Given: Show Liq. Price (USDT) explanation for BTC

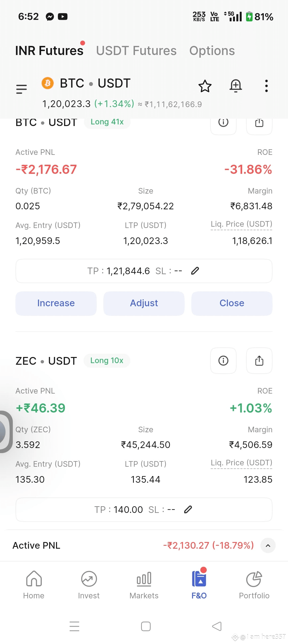Looking at the screenshot, I should pos(241,224).
